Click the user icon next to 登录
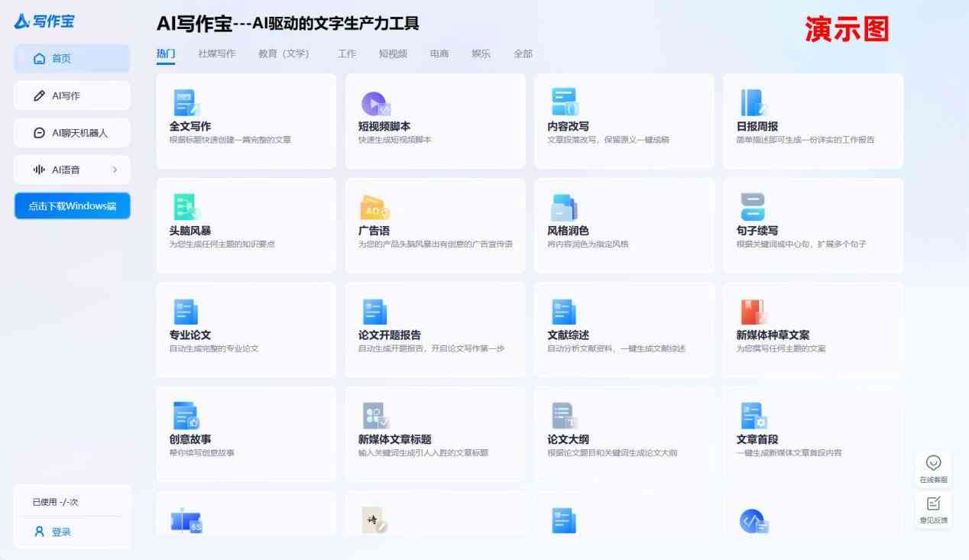Screen dimensions: 969x560 pos(40,532)
